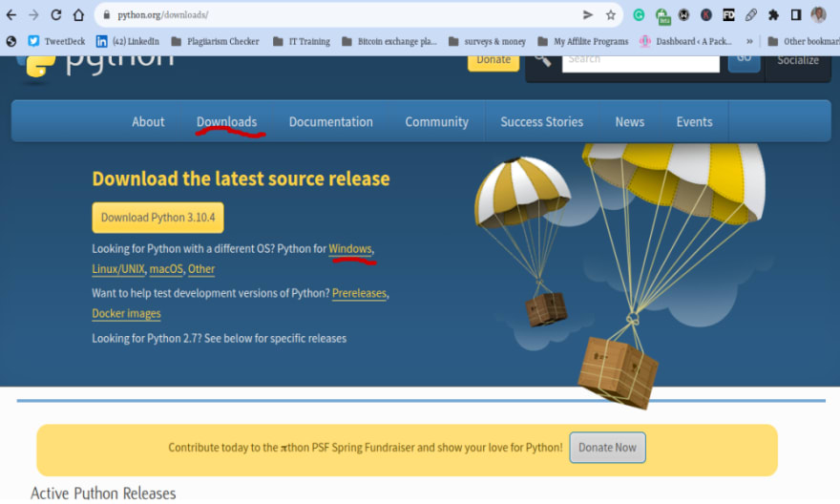Open Other bookmarks folder

coord(804,41)
